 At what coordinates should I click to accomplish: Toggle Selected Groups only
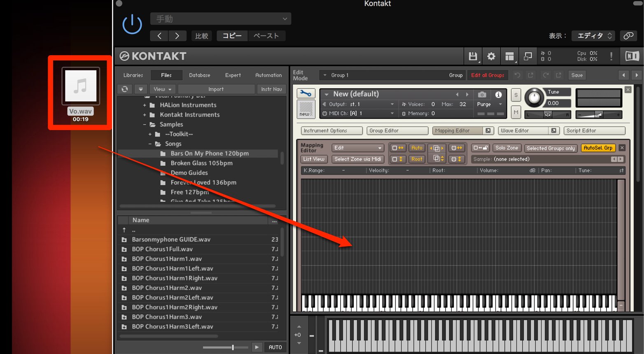(551, 148)
